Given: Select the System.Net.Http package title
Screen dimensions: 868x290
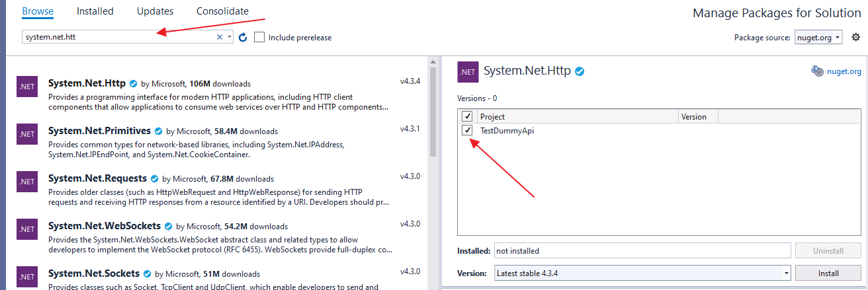Looking at the screenshot, I should click(87, 83).
